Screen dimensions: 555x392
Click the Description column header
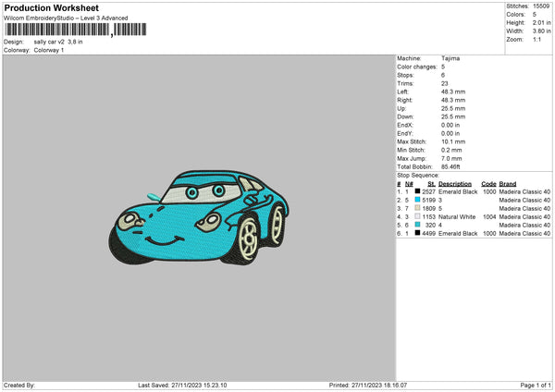[x=455, y=183]
